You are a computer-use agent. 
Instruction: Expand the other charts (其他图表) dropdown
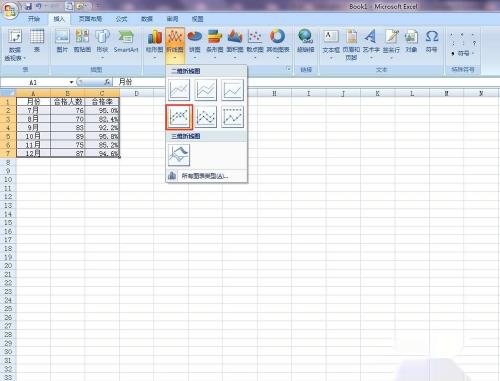(278, 44)
